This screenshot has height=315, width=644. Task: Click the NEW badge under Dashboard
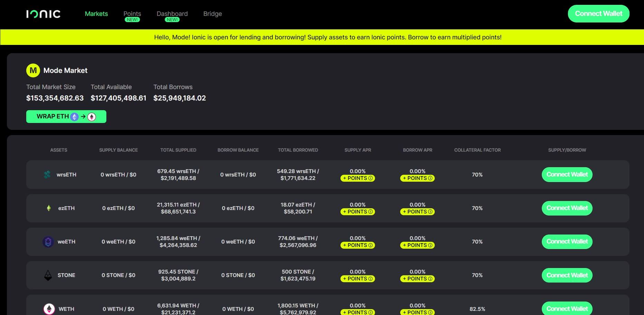click(172, 20)
